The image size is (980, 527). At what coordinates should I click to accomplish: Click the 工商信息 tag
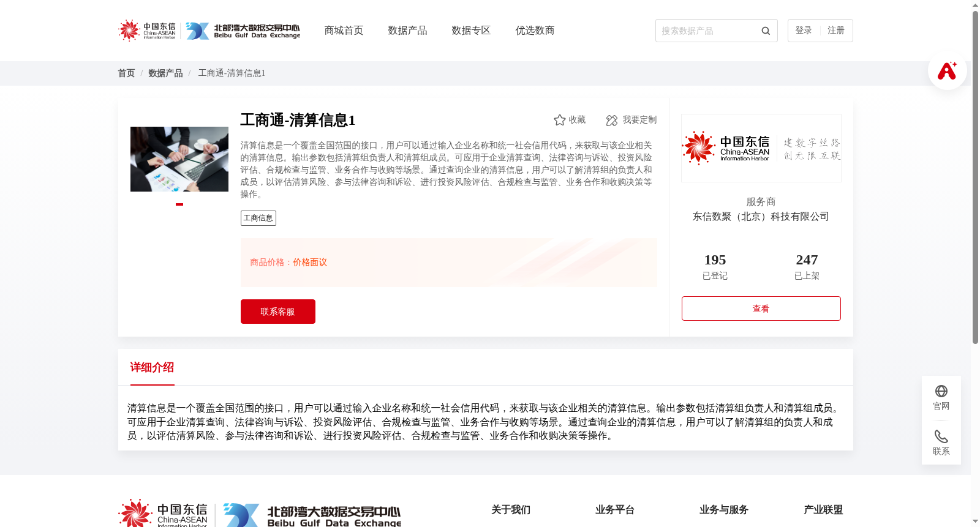[x=258, y=218]
